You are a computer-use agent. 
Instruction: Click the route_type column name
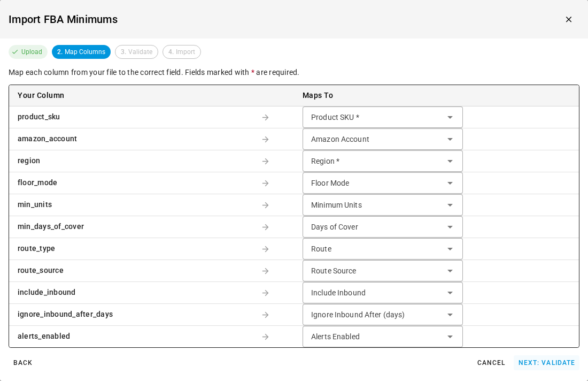click(36, 248)
